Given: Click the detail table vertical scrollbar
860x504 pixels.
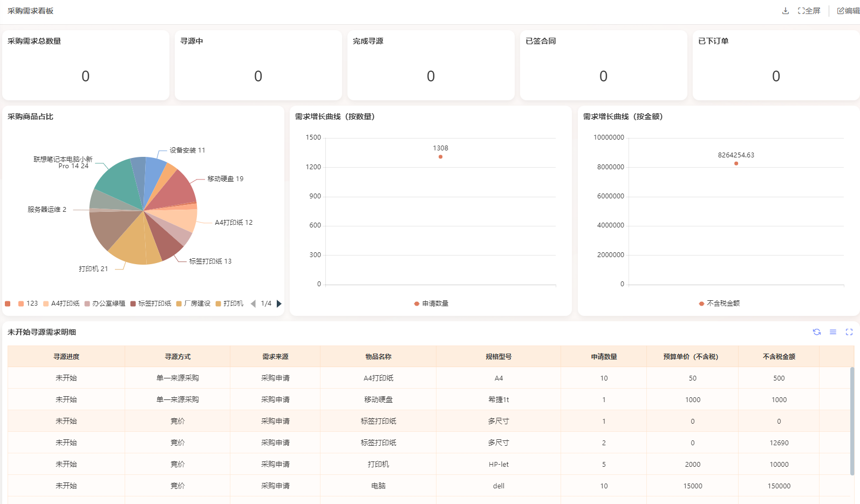Looking at the screenshot, I should 852,420.
